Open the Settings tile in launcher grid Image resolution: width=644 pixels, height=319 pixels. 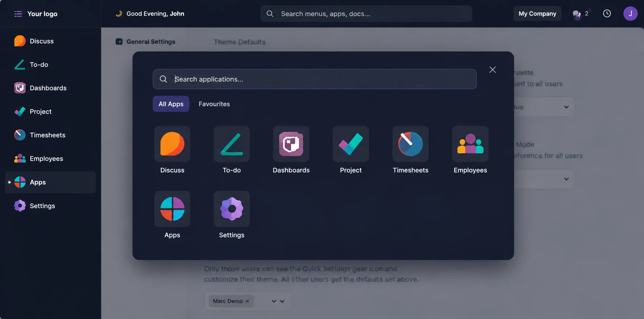click(x=232, y=215)
